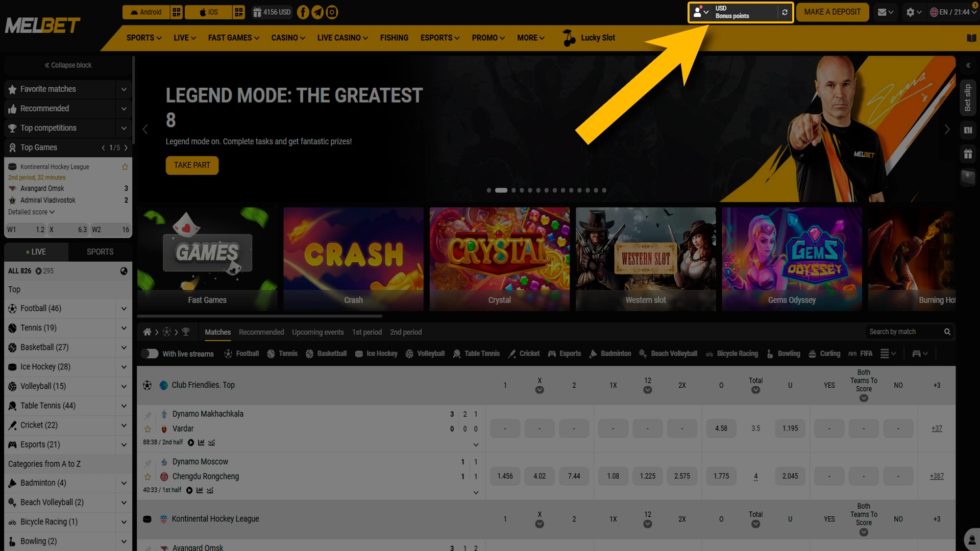This screenshot has height=551, width=980.
Task: Go to the Fishing section
Action: tap(394, 38)
